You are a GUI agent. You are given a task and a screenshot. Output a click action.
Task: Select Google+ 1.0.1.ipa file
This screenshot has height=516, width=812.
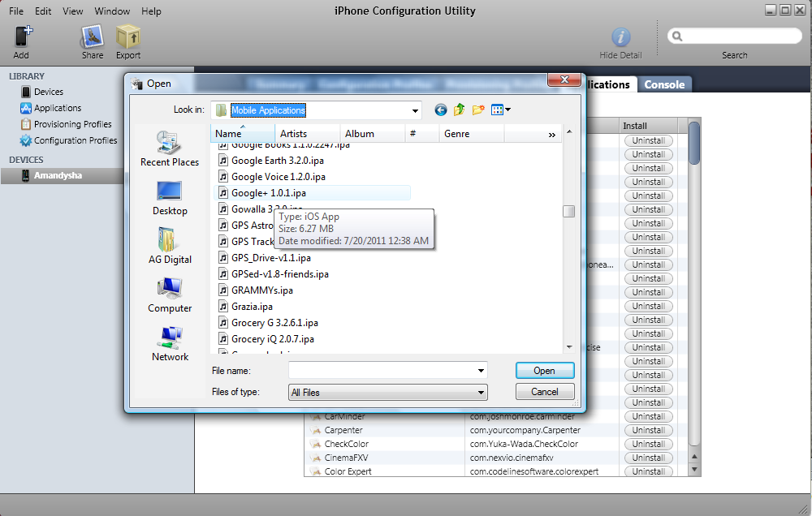[269, 193]
